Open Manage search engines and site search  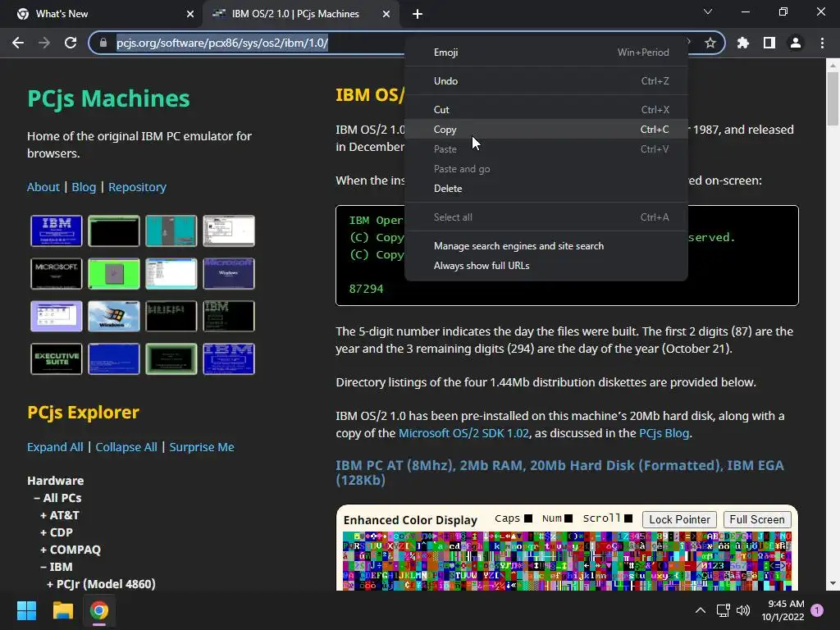(546, 246)
